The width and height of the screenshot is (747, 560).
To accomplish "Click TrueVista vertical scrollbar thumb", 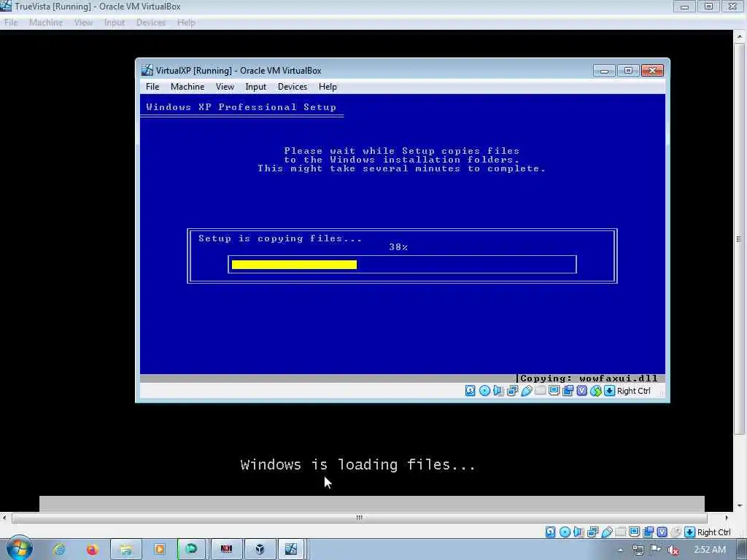I will pos(739,239).
